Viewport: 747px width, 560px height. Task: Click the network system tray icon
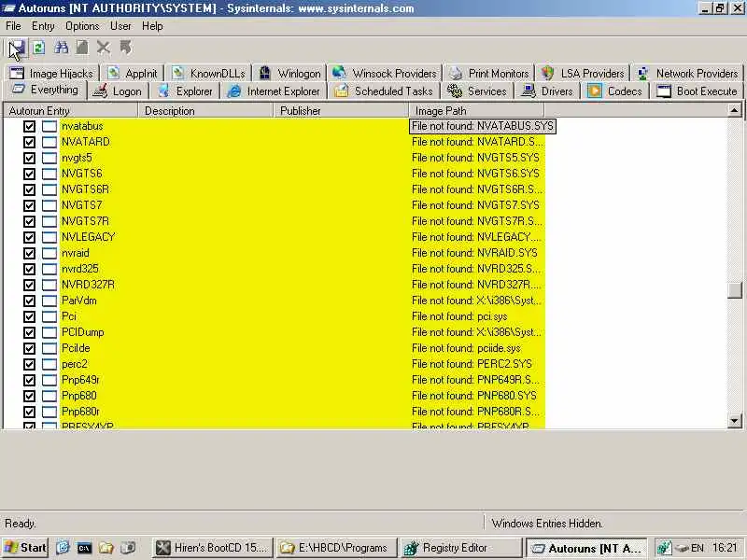(x=664, y=548)
